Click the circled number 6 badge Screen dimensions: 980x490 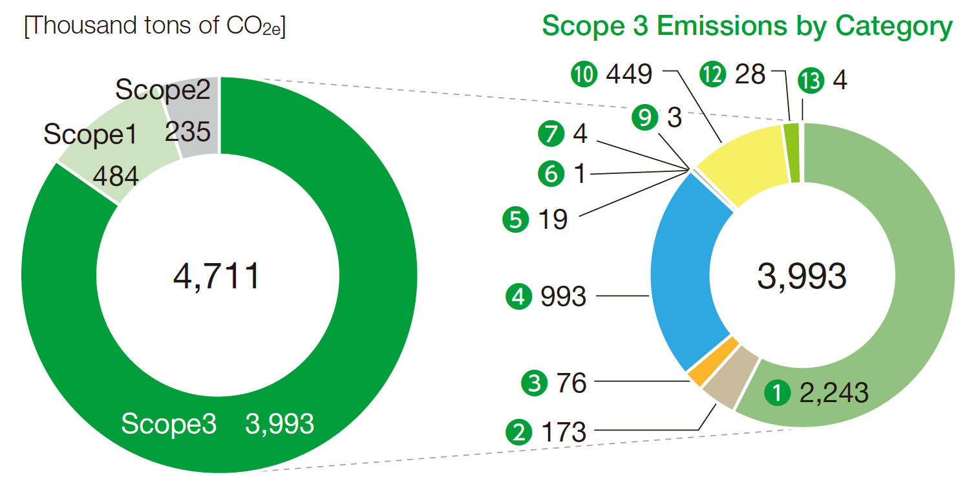pyautogui.click(x=551, y=174)
